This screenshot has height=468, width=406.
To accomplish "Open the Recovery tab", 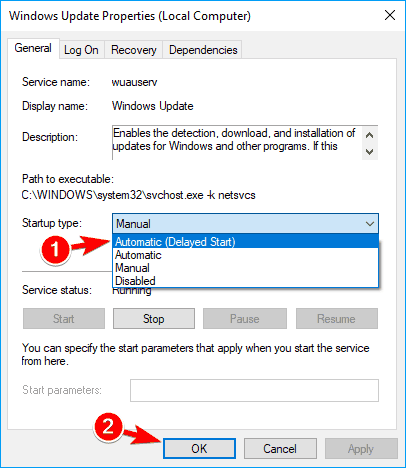I will click(134, 50).
